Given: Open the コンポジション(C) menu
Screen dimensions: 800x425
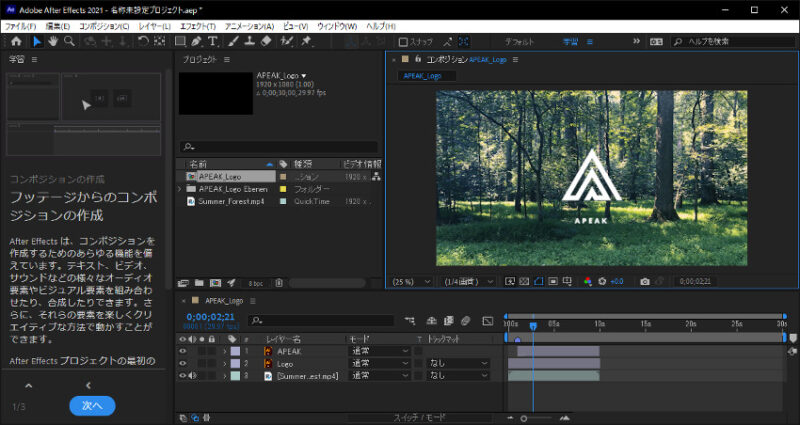Looking at the screenshot, I should pyautogui.click(x=104, y=26).
